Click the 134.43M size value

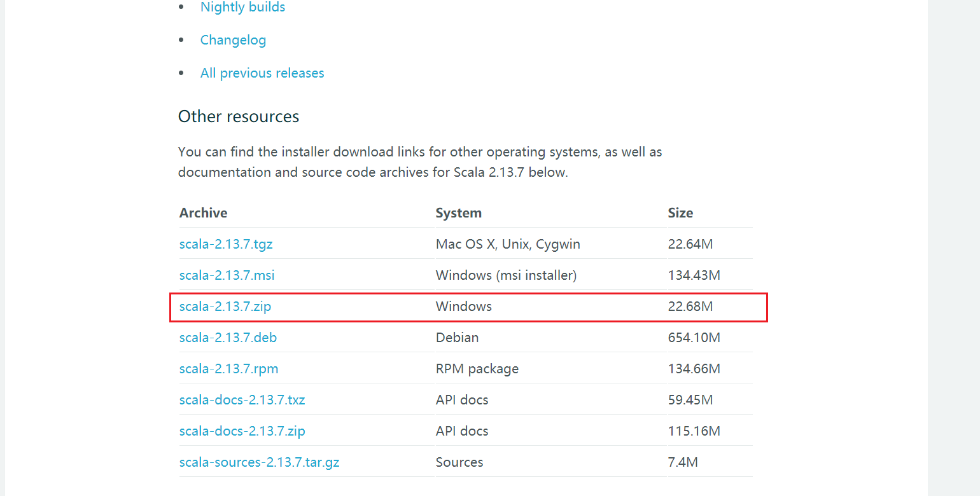pos(694,275)
